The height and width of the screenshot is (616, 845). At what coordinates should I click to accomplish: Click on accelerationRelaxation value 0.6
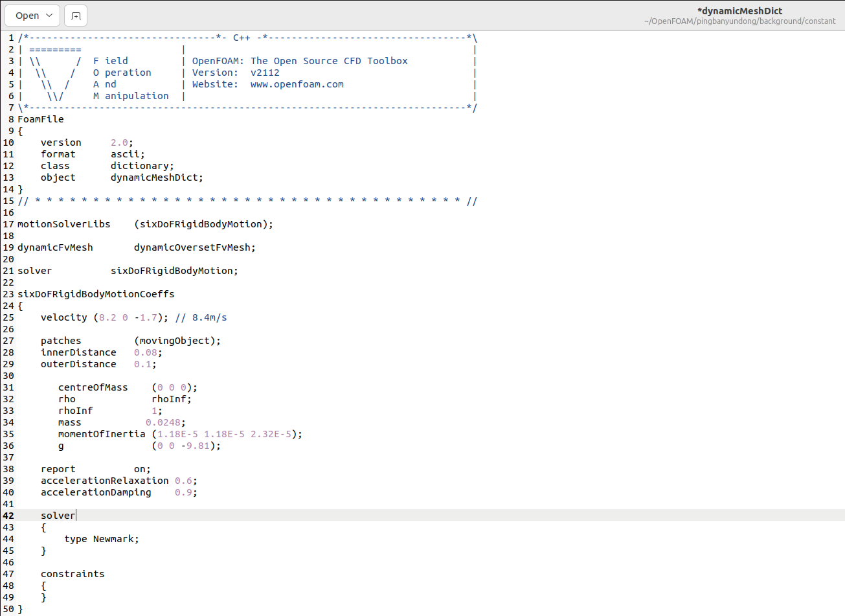pyautogui.click(x=184, y=481)
